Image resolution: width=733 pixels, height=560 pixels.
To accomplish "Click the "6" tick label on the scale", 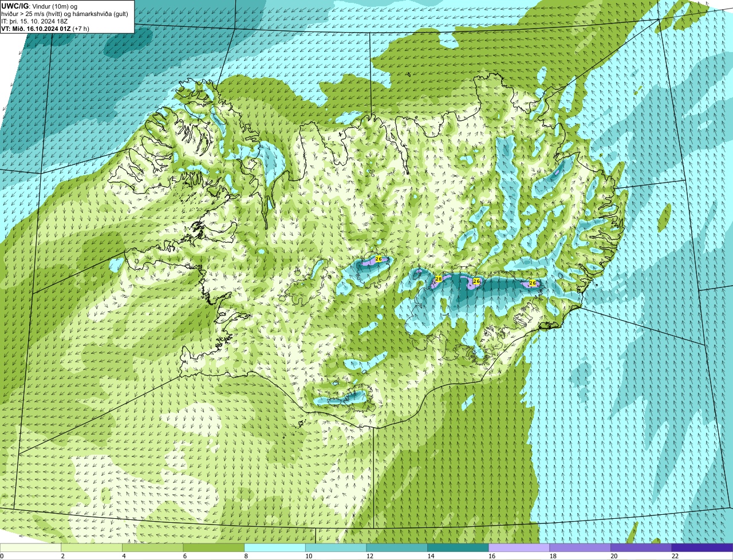I will click(185, 556).
